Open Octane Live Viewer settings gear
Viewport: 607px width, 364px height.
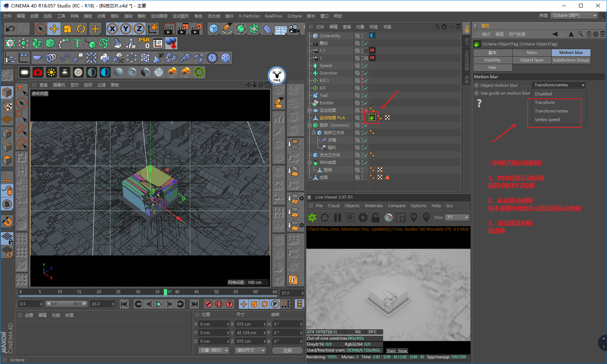(363, 218)
